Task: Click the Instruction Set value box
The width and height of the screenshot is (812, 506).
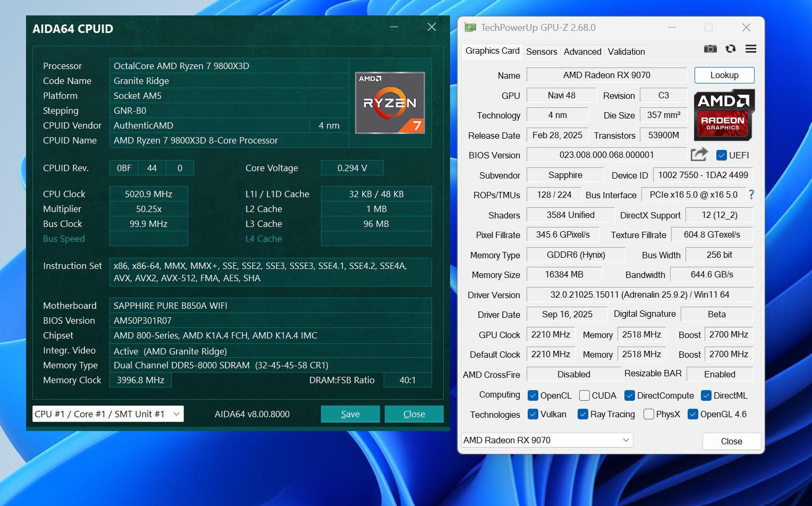Action: [270, 272]
